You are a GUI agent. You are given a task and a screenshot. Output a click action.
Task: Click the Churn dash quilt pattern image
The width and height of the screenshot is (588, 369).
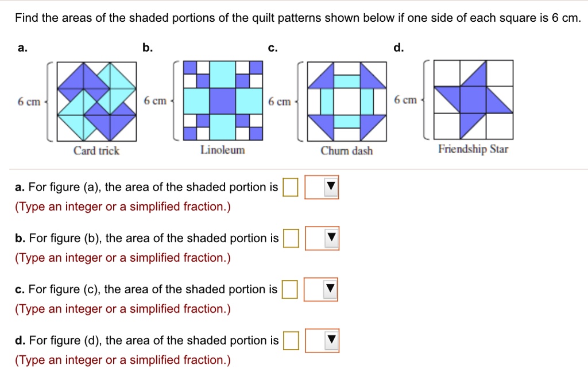click(x=346, y=100)
